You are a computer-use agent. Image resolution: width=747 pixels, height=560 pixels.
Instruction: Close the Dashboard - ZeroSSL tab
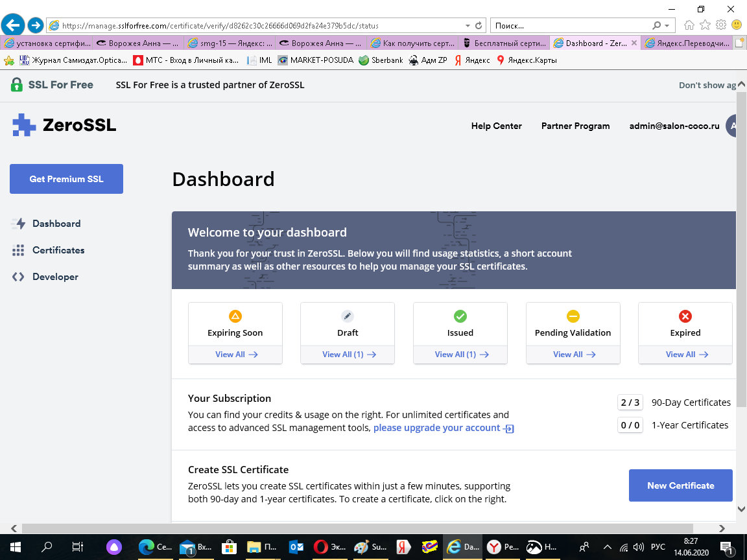634,43
